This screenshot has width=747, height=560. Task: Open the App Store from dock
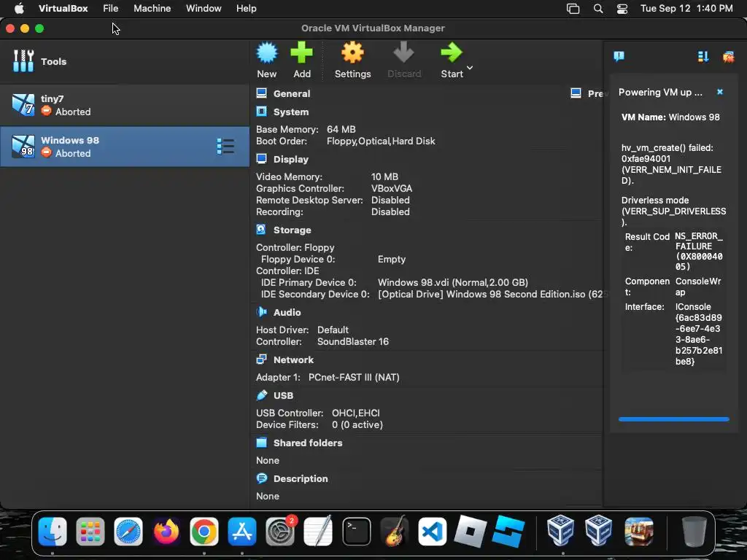click(242, 532)
